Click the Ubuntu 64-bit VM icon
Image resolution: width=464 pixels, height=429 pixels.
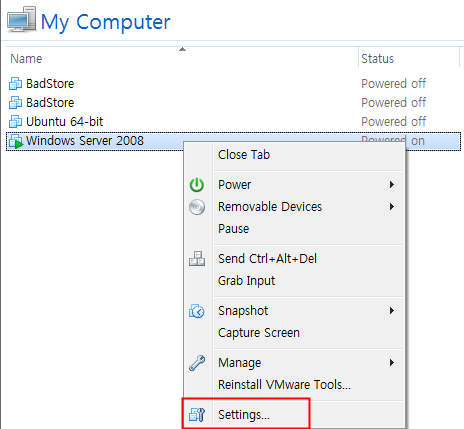[x=15, y=122]
